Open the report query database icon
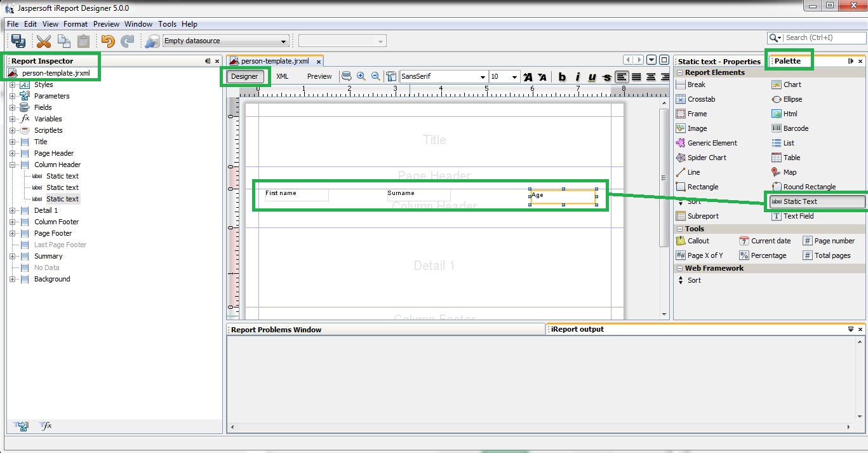The height and width of the screenshot is (453, 868). [347, 76]
